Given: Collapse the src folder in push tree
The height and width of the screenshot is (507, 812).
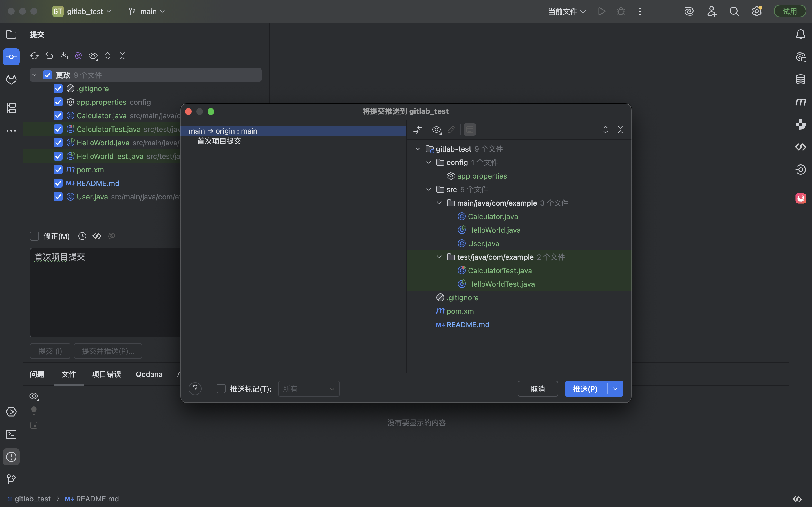Looking at the screenshot, I should click(x=429, y=190).
